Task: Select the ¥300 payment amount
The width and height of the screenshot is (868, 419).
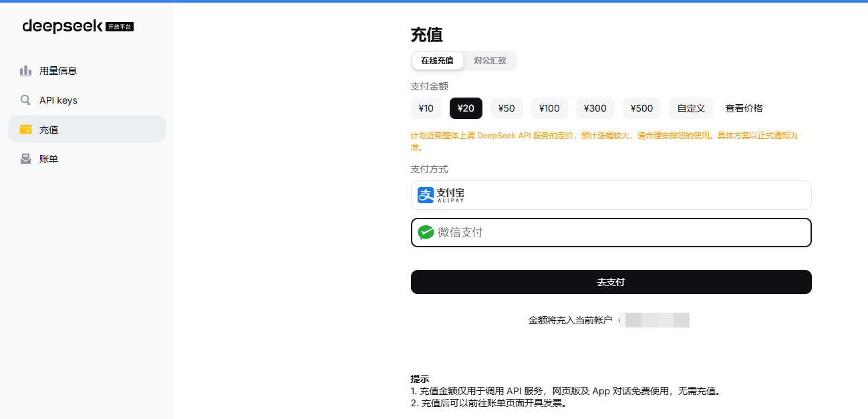Action: click(x=595, y=108)
